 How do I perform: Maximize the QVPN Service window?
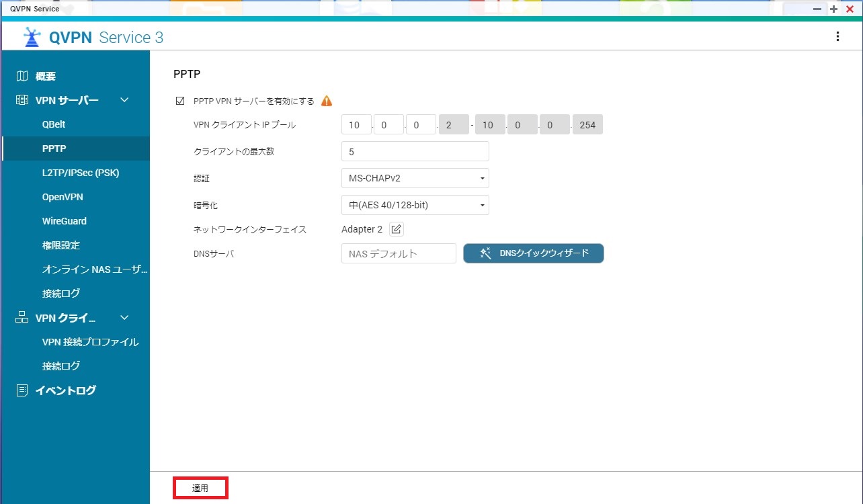(x=833, y=9)
